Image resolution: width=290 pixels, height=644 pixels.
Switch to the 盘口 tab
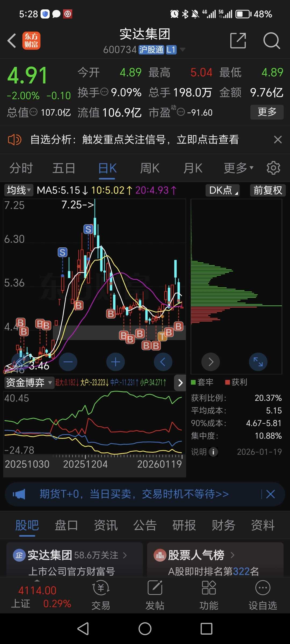click(66, 525)
